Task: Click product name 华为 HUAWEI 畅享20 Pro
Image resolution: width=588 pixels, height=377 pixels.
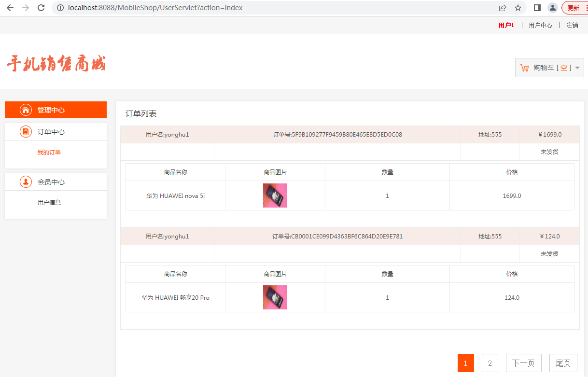Action: point(176,298)
